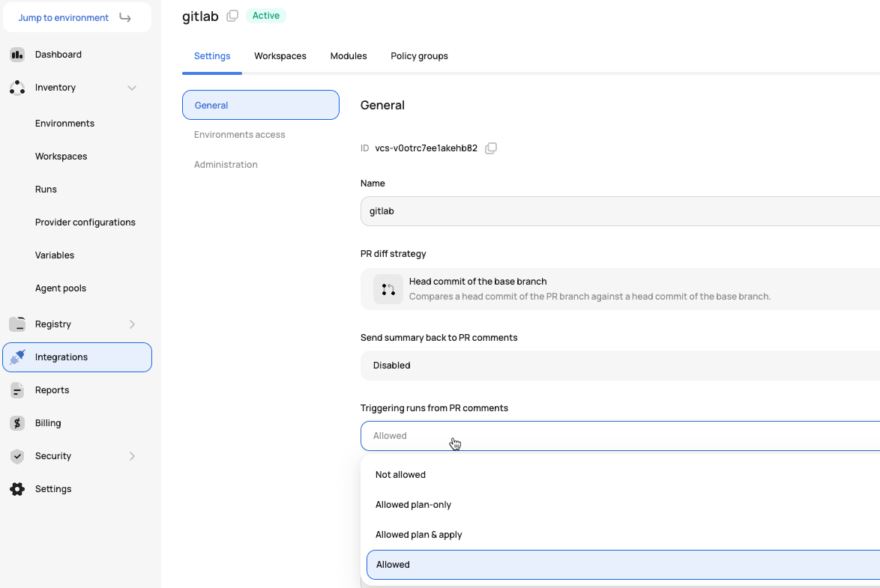Choose the Not allowed option
Viewport: 880px width, 588px height.
[623, 475]
